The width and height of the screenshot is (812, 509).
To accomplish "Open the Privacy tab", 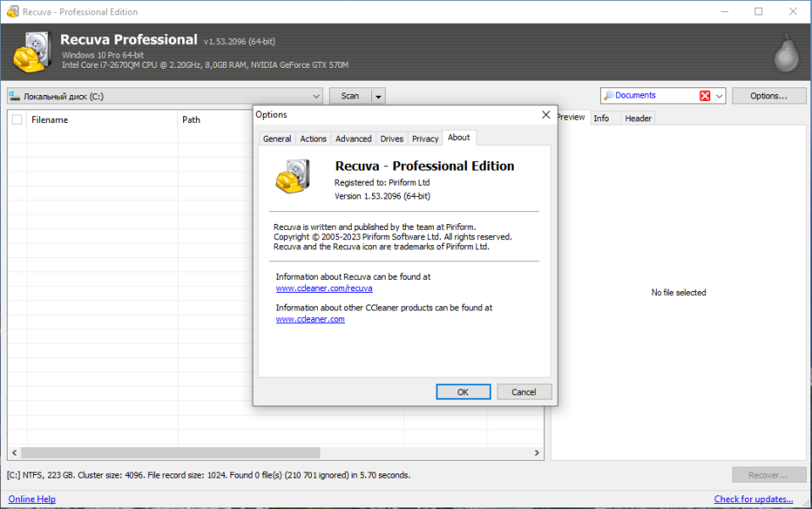I will click(425, 139).
